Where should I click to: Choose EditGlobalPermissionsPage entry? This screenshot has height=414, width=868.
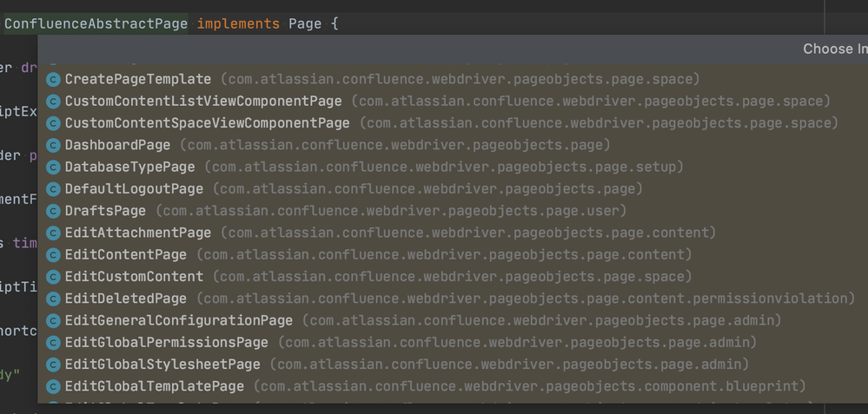[453, 343]
